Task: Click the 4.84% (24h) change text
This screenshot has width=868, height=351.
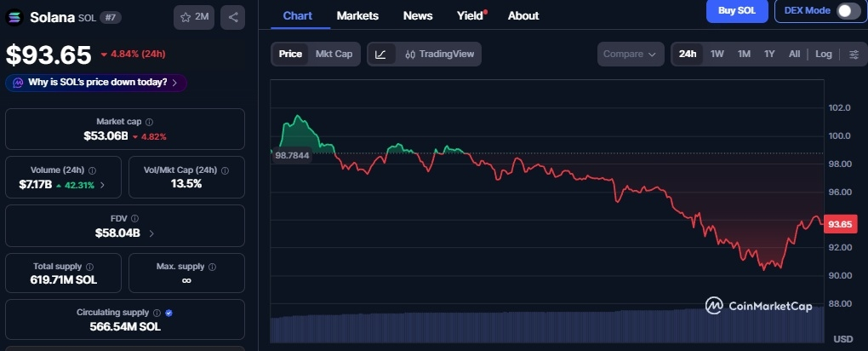Action: tap(138, 54)
